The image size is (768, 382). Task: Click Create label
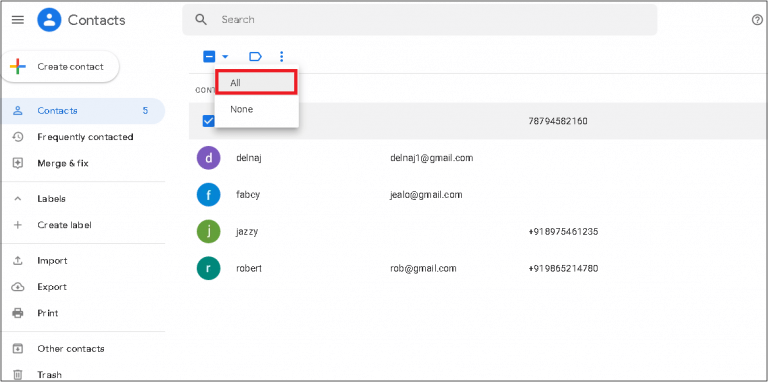coord(64,225)
